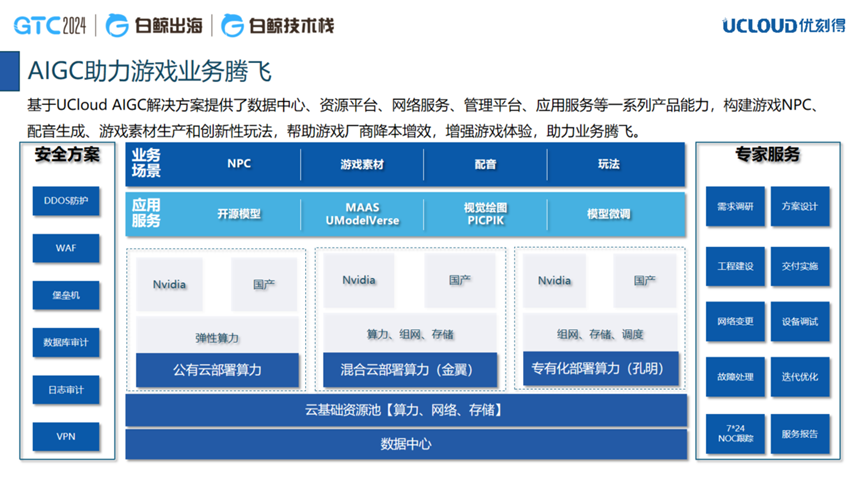Image resolution: width=864 pixels, height=486 pixels.
Task: Select the NPC business scenario
Action: pos(239,164)
